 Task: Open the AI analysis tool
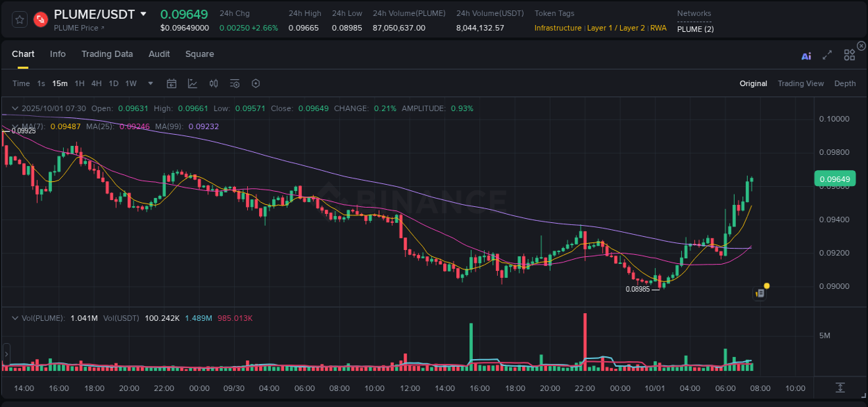tap(806, 55)
